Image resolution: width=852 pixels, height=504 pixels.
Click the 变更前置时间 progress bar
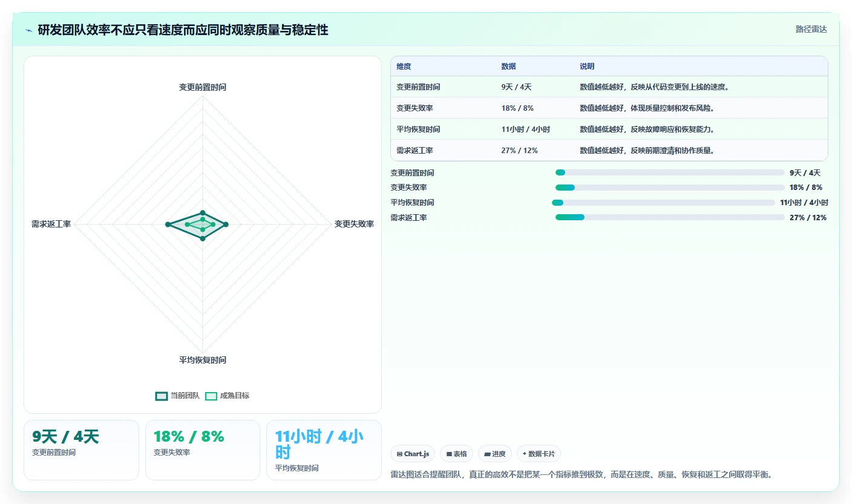[x=670, y=172]
